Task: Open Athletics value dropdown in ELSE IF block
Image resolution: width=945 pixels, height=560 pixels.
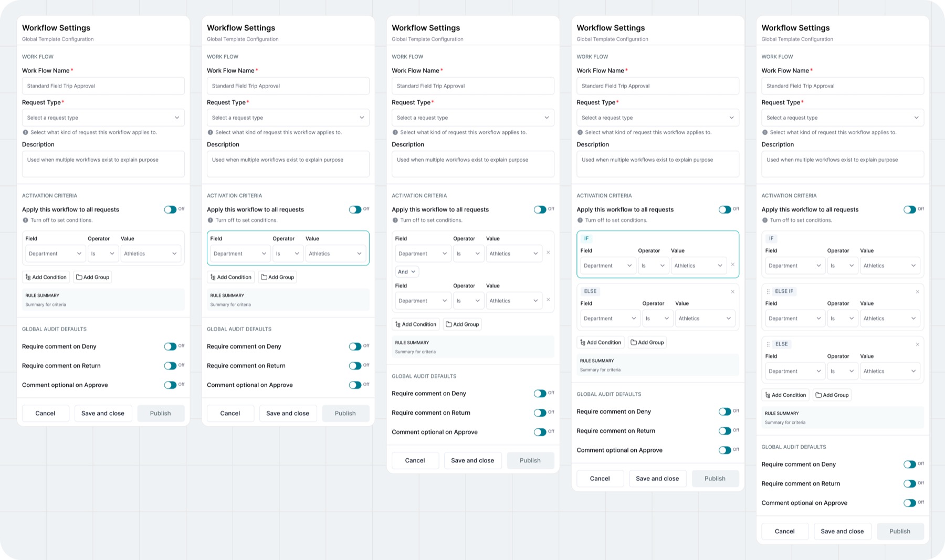Action: (x=890, y=319)
